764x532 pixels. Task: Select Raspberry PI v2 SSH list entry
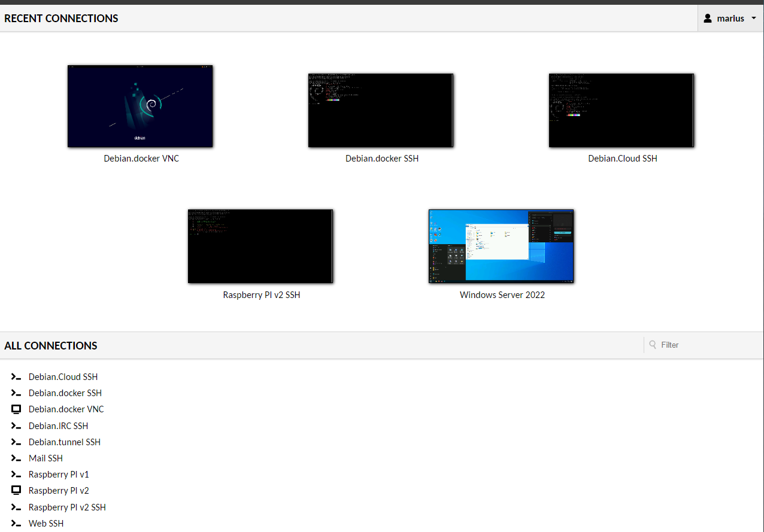point(67,507)
